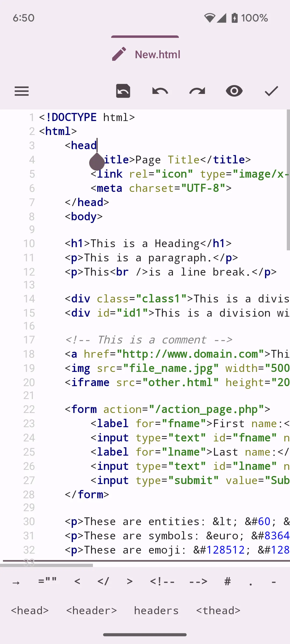Viewport: 290px width, 644px height.
Task: Click the vertical scrollbar thumb
Action: pos(288,180)
